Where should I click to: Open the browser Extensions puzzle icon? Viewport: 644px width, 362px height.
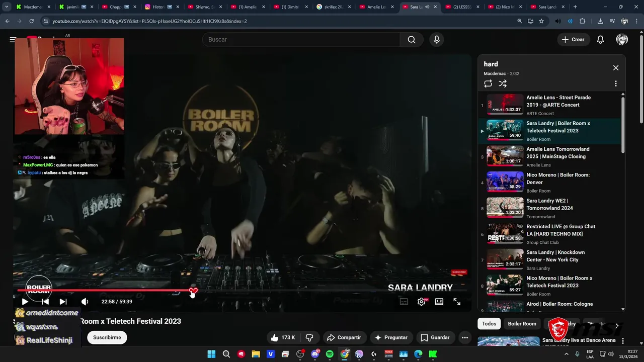point(583,21)
